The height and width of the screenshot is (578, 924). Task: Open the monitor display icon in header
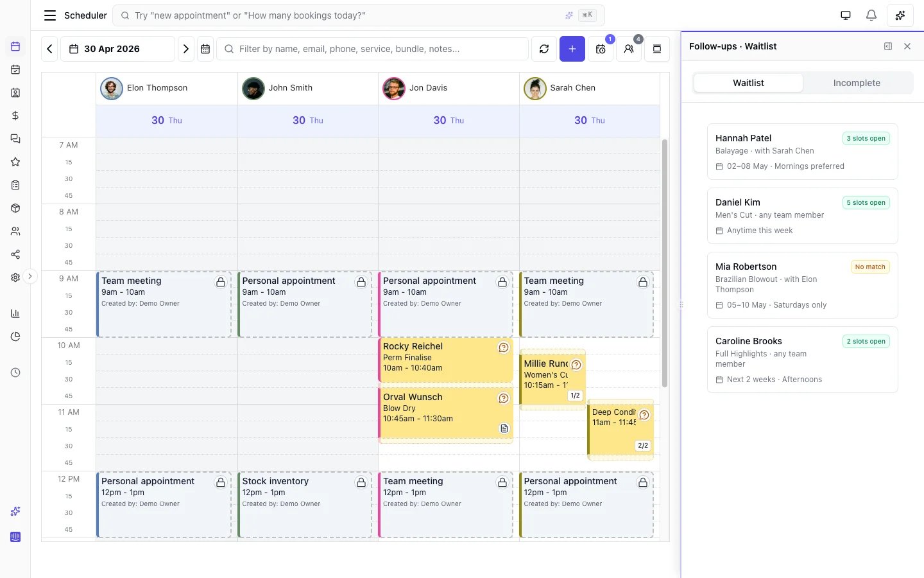click(846, 15)
